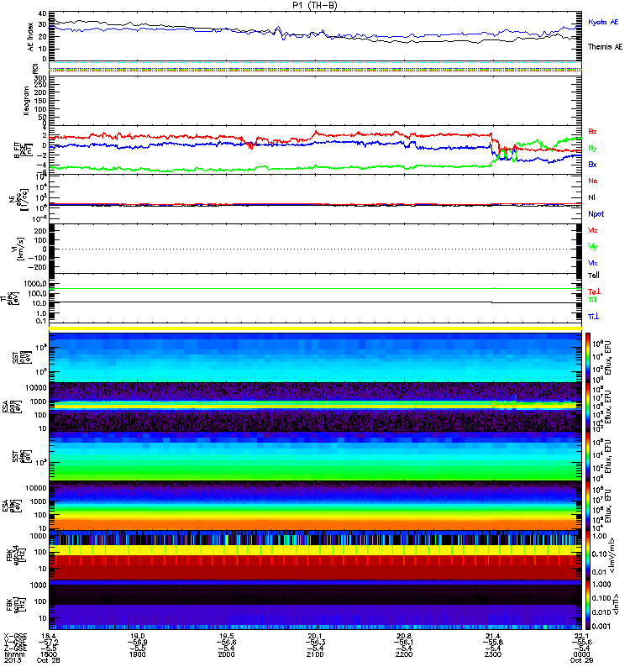The width and height of the screenshot is (630, 672).
Task: Click the "40" tick on AE Index axis
Action: coord(42,14)
